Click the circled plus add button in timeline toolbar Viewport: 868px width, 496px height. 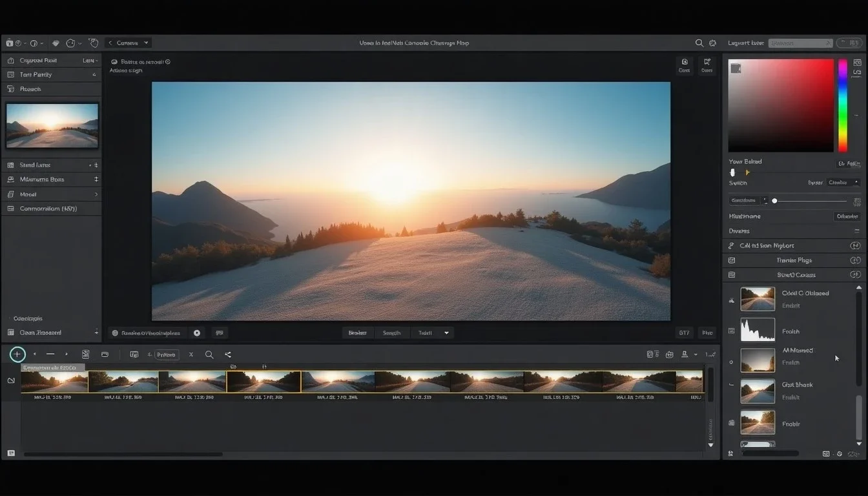pyautogui.click(x=17, y=354)
